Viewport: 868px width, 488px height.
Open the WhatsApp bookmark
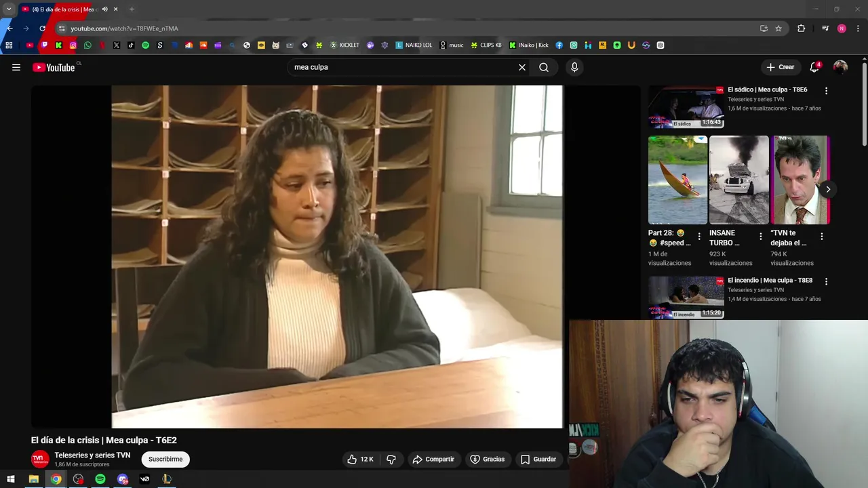87,45
